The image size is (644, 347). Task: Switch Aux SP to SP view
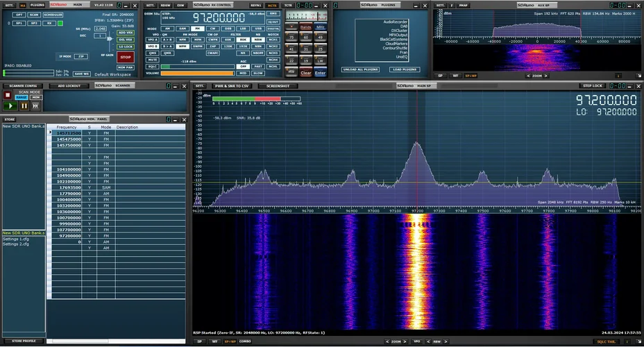click(x=440, y=76)
